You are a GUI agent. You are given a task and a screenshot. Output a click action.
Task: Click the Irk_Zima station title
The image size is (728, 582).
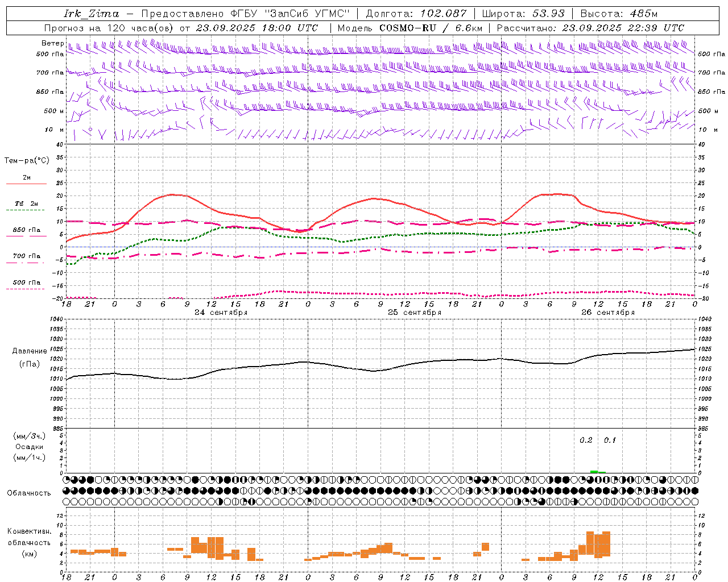(x=91, y=14)
